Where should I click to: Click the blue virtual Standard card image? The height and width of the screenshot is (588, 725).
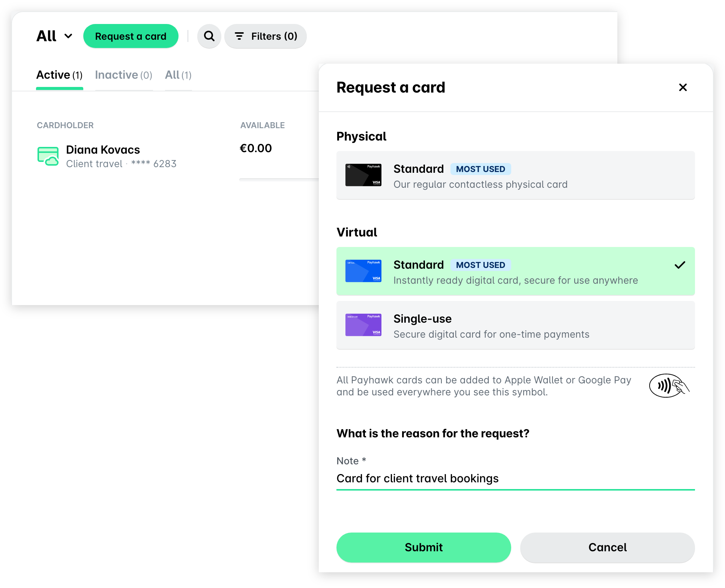point(363,271)
